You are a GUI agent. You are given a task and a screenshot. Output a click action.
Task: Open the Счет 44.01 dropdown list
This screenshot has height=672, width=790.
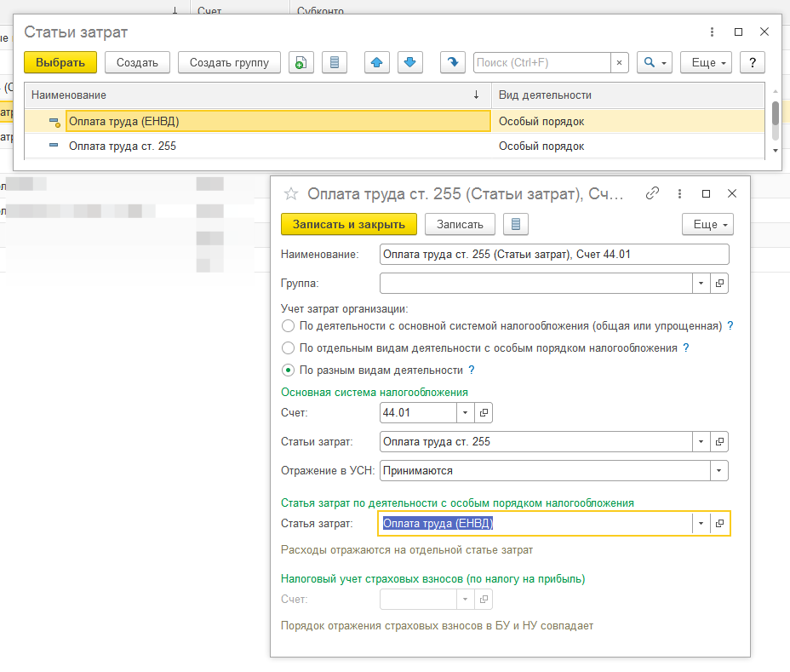[x=465, y=413]
